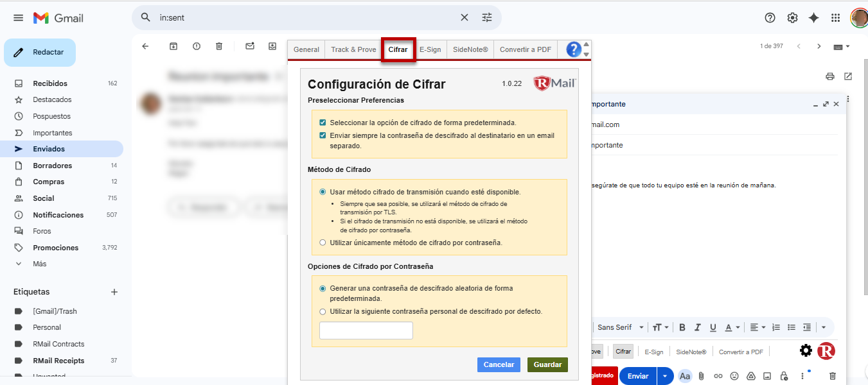Expand the 'Más' section in sidebar
The width and height of the screenshot is (868, 385).
[39, 264]
